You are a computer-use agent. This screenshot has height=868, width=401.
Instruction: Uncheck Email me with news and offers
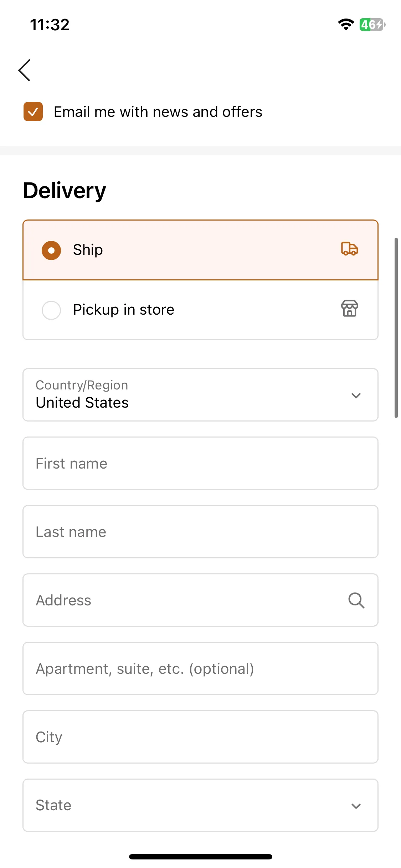click(x=33, y=112)
